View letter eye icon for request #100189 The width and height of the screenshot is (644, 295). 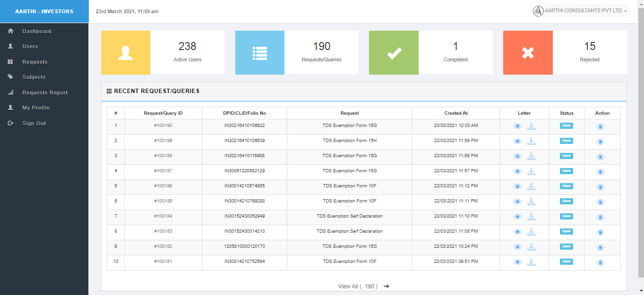[517, 141]
